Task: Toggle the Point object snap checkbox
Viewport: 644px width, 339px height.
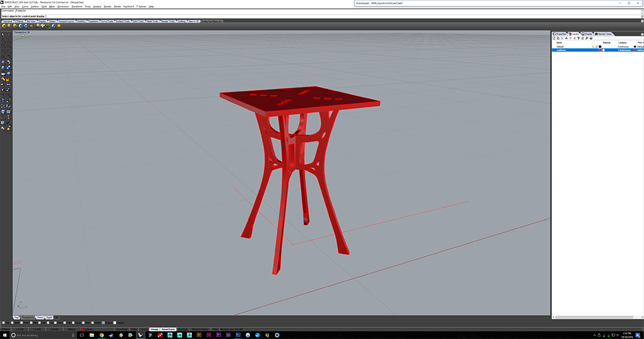Action: (x=22, y=322)
